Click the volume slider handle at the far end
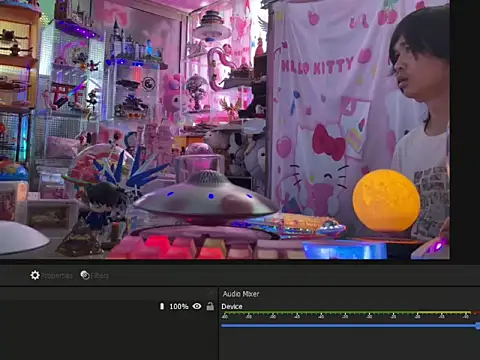480x360 pixels. coord(478,326)
